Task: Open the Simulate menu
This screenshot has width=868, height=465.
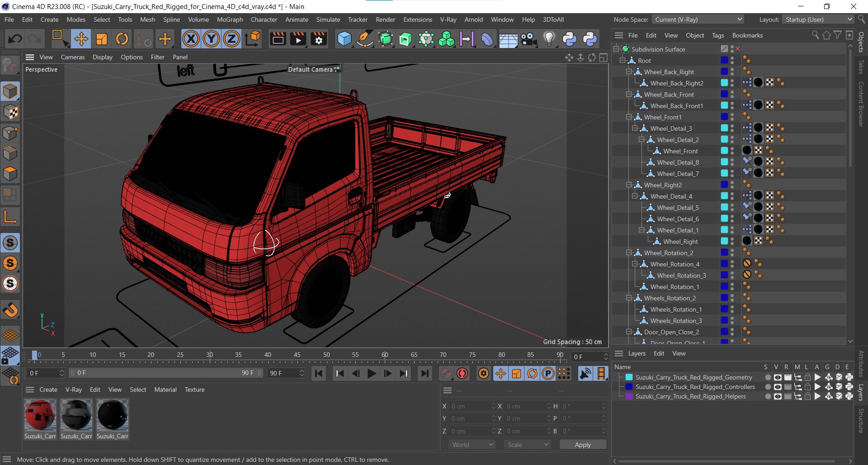Action: [x=328, y=19]
